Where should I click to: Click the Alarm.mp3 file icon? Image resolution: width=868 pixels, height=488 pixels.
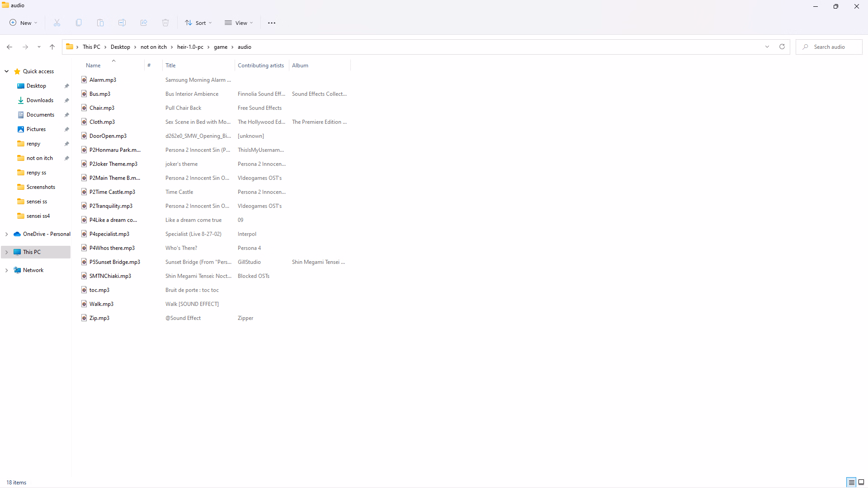(x=84, y=80)
